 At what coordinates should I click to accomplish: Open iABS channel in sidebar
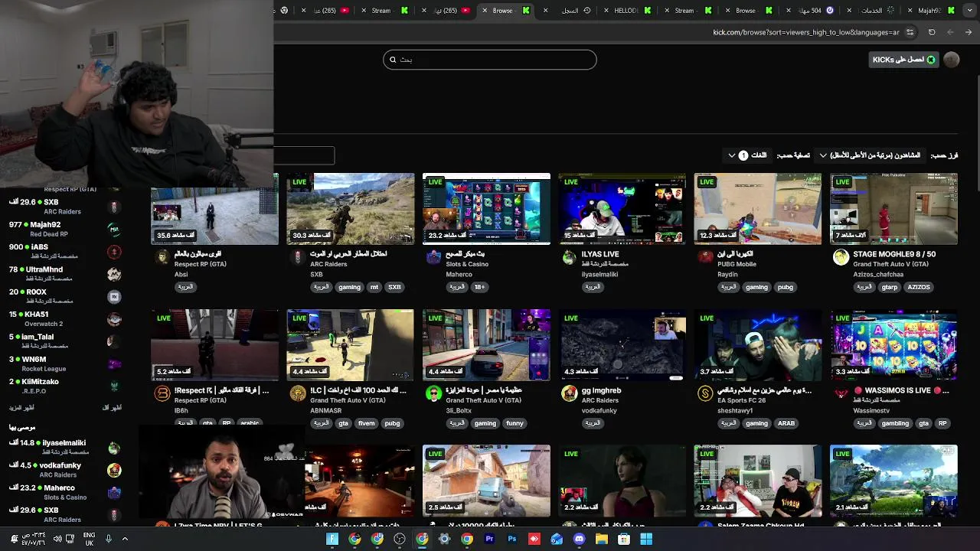click(x=64, y=251)
